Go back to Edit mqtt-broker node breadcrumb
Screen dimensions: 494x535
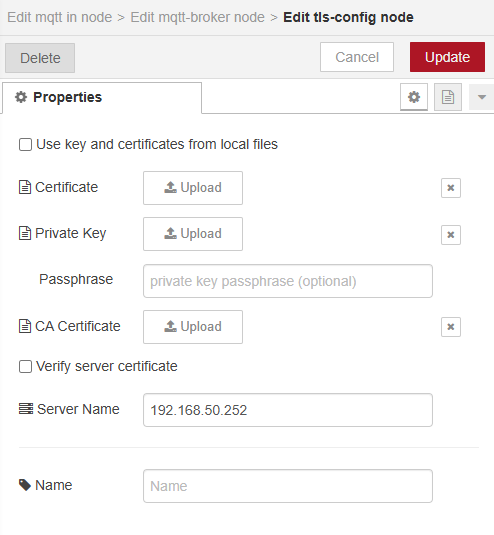tap(197, 17)
